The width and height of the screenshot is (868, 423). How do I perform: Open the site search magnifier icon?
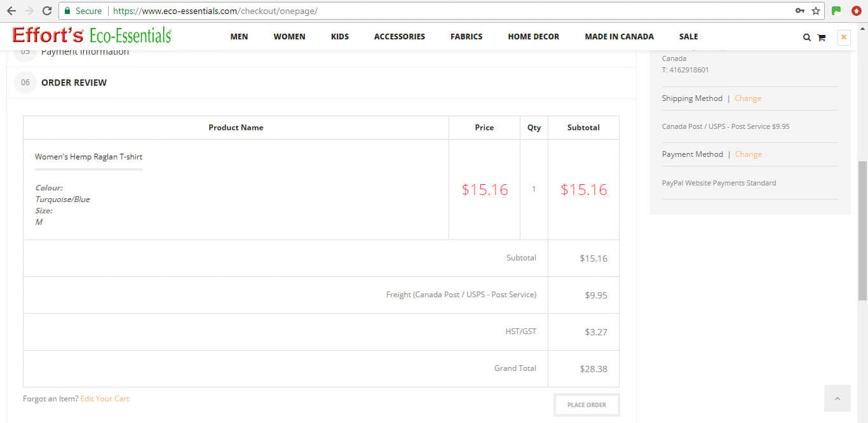pyautogui.click(x=806, y=37)
